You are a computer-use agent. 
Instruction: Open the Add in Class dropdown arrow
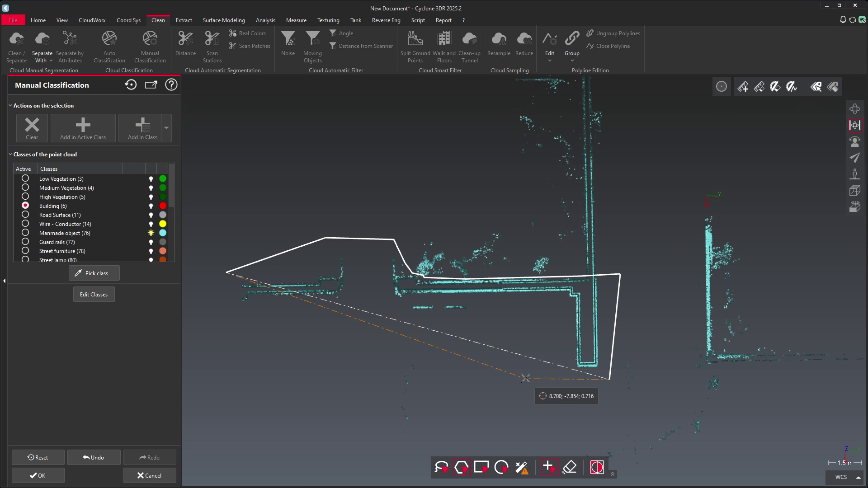click(x=166, y=128)
